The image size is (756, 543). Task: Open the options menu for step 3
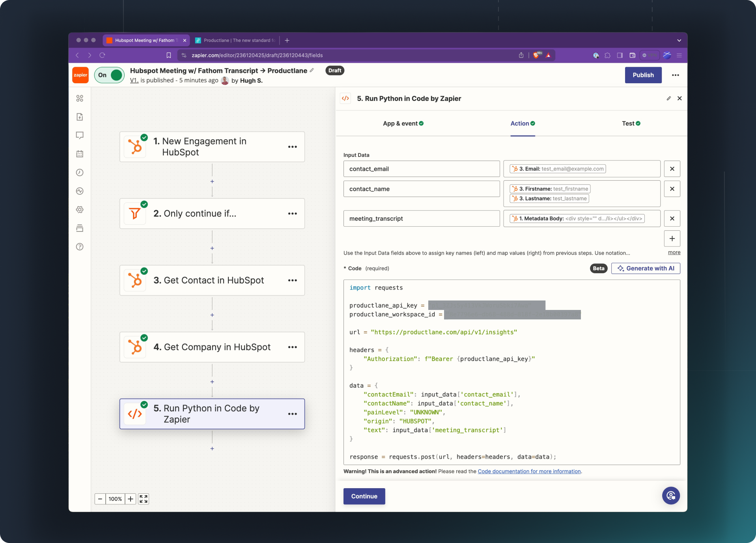(293, 280)
